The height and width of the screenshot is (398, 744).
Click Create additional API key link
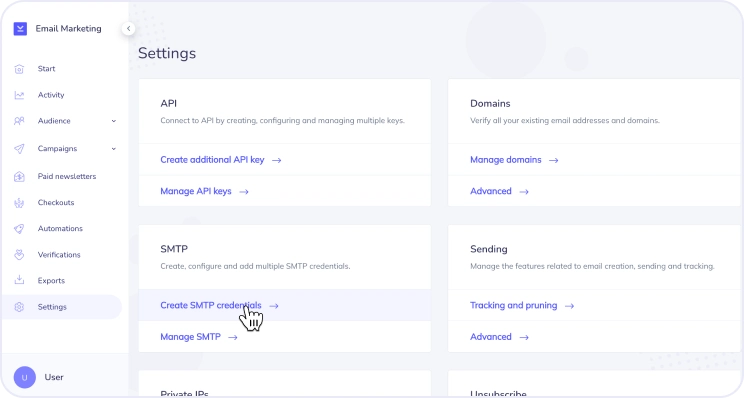click(212, 160)
